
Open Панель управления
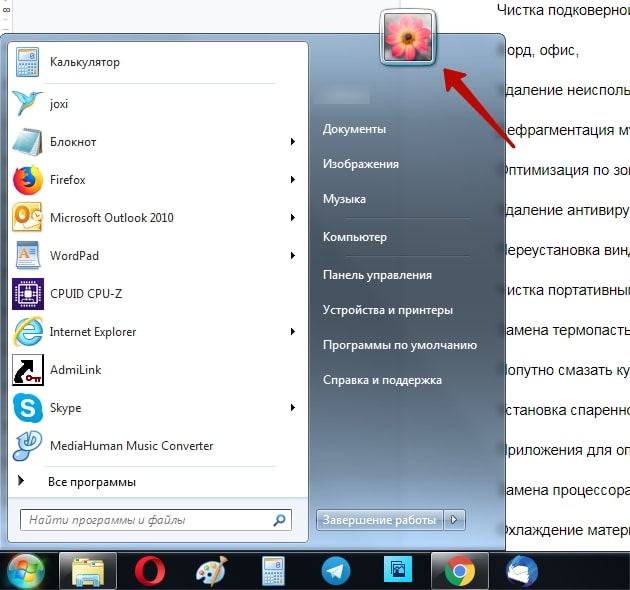(x=377, y=275)
